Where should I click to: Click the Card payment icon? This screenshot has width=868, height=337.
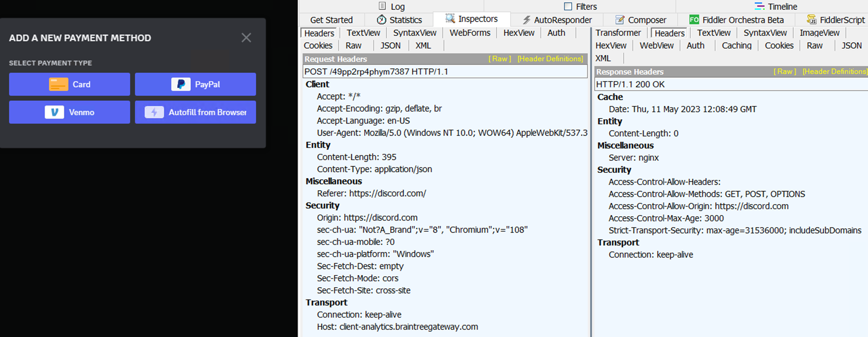tap(58, 85)
